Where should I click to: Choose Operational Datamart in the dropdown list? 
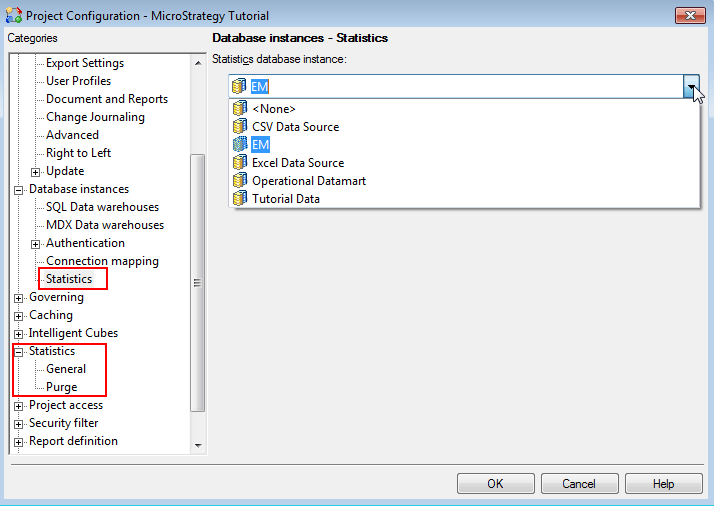[308, 181]
